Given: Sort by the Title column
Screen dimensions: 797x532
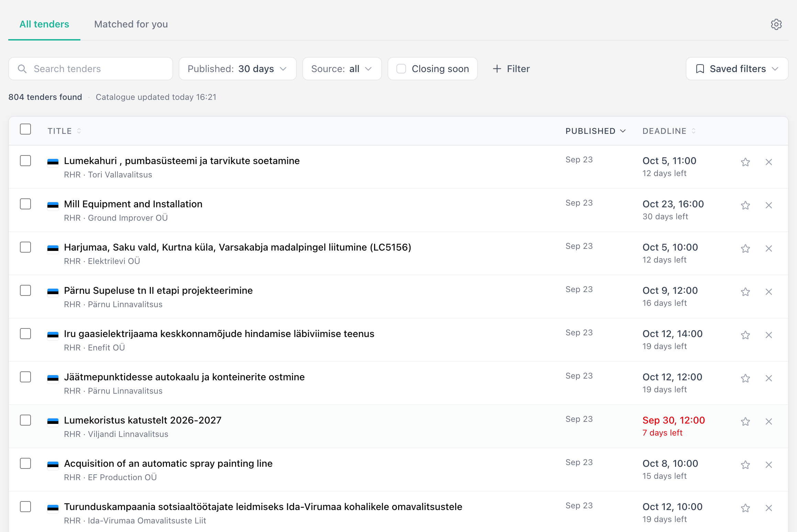Looking at the screenshot, I should point(64,131).
